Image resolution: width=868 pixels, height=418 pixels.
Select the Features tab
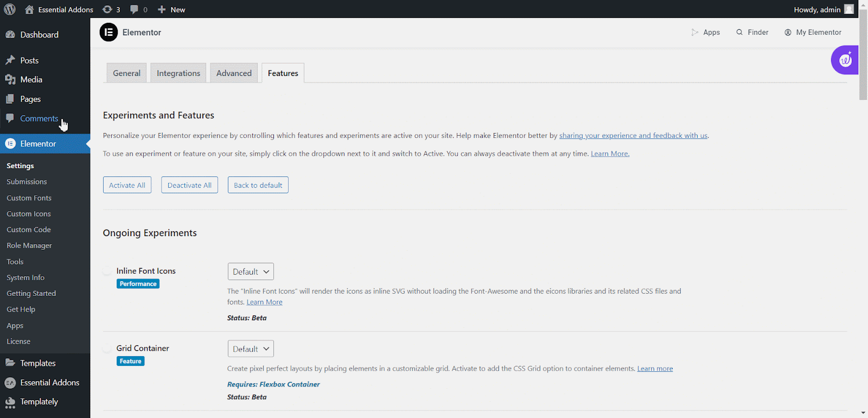click(x=283, y=73)
